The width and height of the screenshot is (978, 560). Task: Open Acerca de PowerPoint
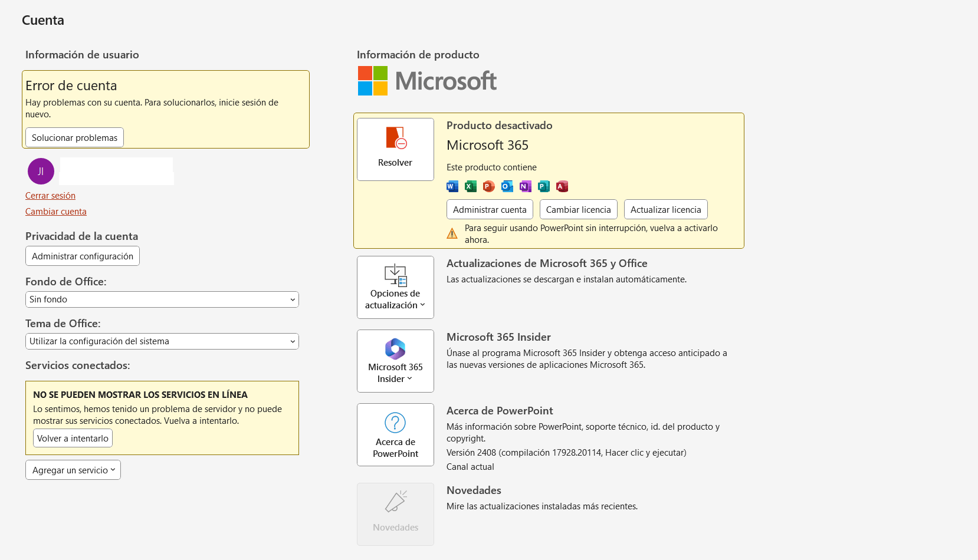click(x=395, y=434)
